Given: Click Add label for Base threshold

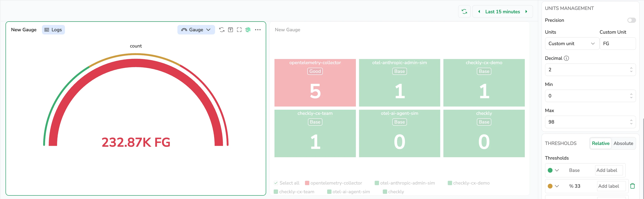Looking at the screenshot, I should coord(609,170).
